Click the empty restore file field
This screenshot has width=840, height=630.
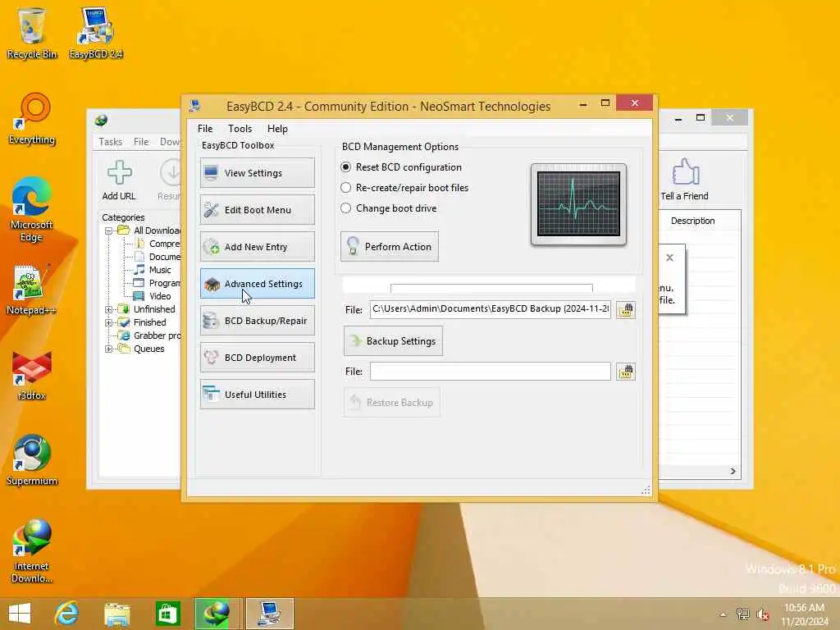(x=491, y=372)
